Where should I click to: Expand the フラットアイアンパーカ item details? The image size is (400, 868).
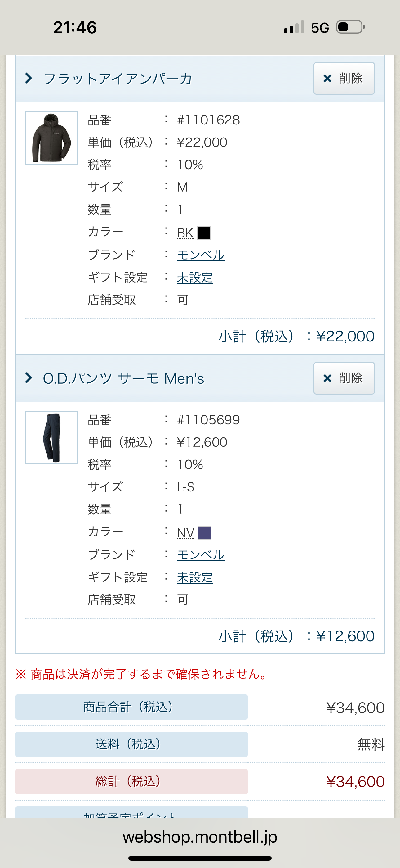click(x=118, y=79)
